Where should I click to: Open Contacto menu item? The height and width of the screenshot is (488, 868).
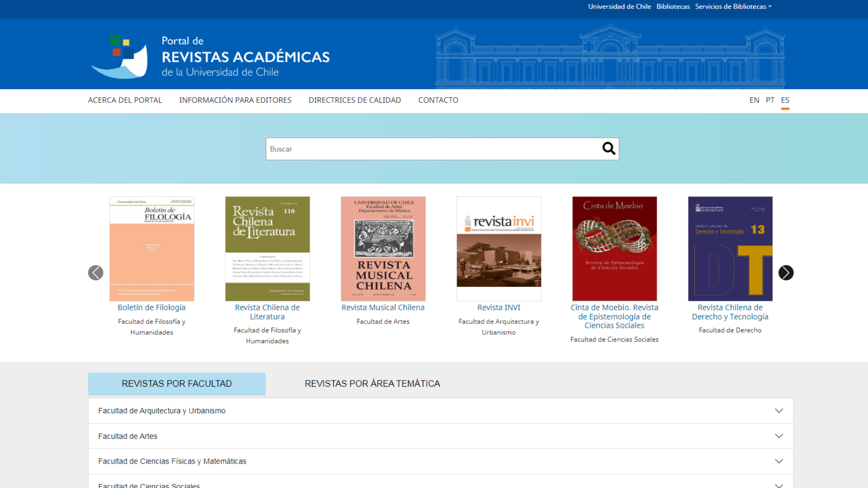pyautogui.click(x=438, y=100)
